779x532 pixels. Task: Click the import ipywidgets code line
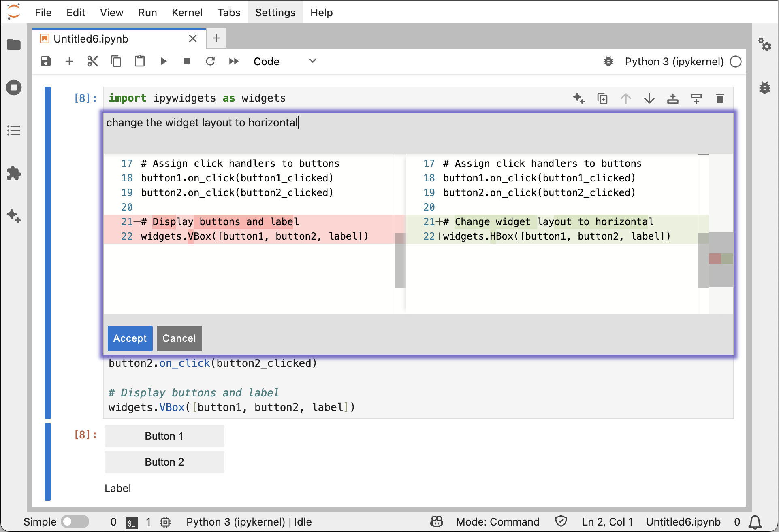(197, 98)
